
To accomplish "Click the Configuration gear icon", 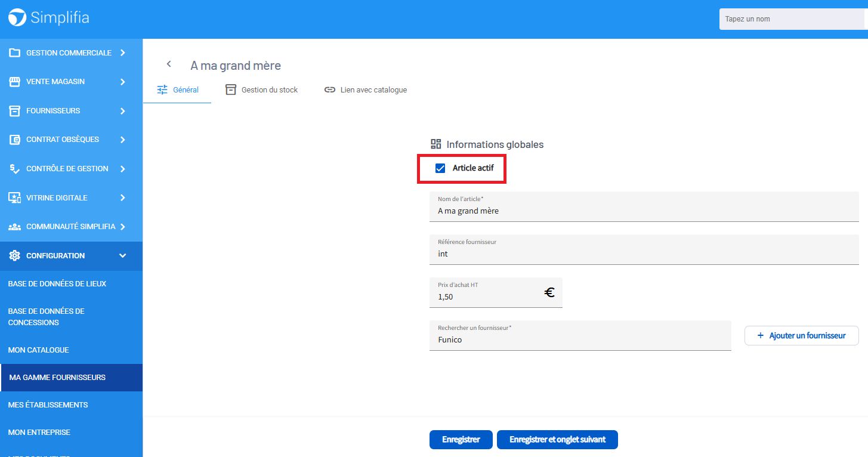I will coord(15,255).
